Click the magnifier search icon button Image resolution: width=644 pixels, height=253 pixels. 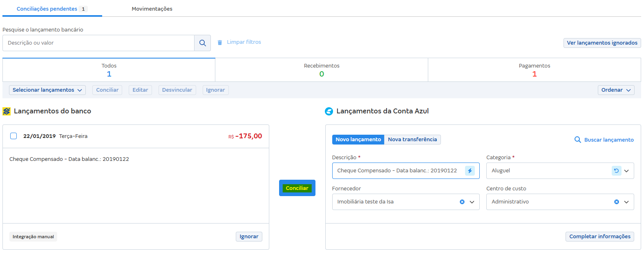tap(202, 43)
